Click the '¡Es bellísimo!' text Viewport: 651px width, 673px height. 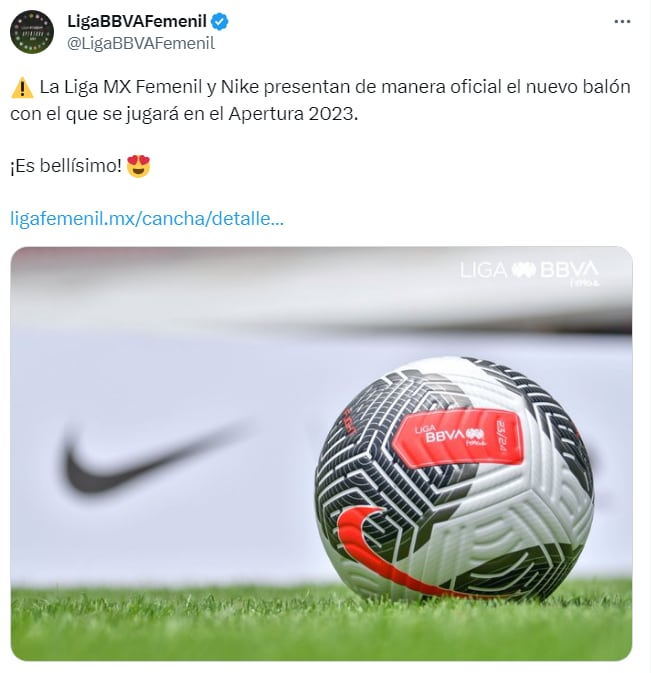tap(66, 166)
